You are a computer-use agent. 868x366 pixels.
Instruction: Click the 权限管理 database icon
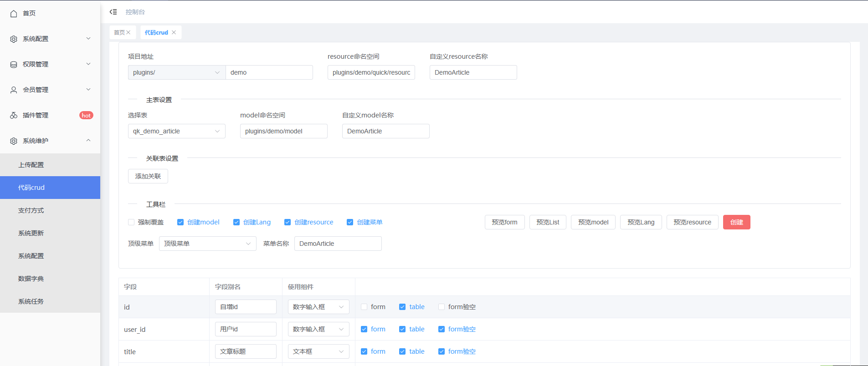pyautogui.click(x=14, y=65)
